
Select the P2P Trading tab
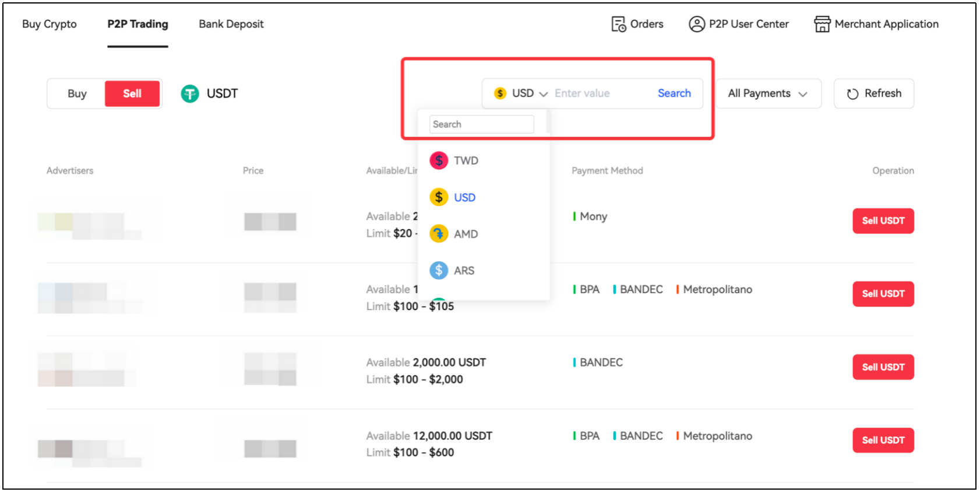click(138, 24)
